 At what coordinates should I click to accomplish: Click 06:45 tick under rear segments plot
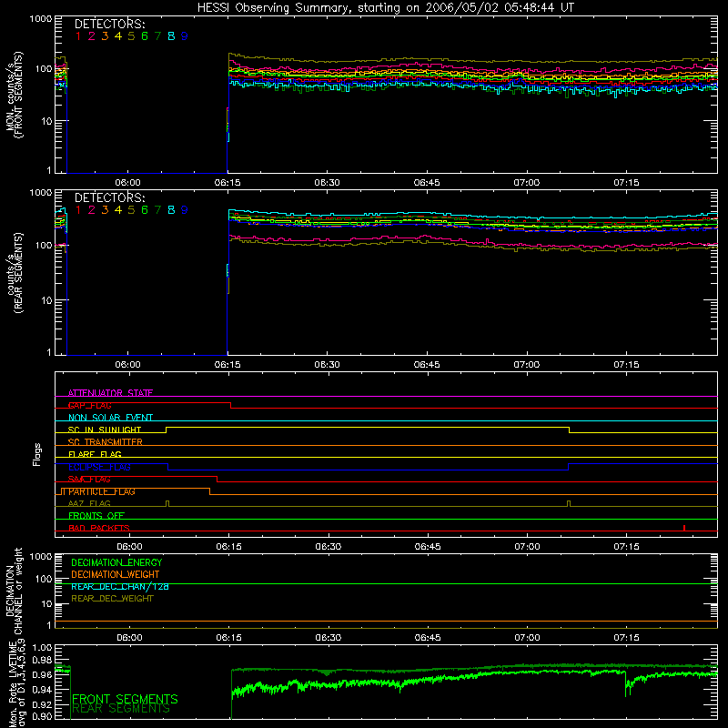click(427, 365)
